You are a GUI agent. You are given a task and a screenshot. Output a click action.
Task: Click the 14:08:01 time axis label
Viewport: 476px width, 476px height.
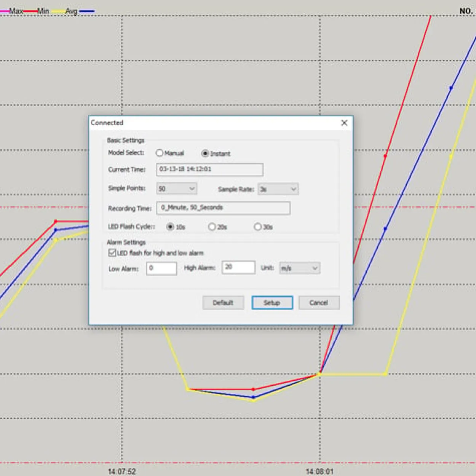click(319, 471)
